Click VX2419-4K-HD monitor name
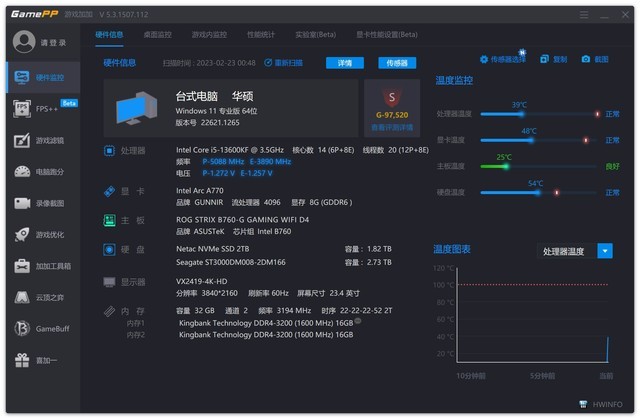The height and width of the screenshot is (419, 640). [202, 282]
